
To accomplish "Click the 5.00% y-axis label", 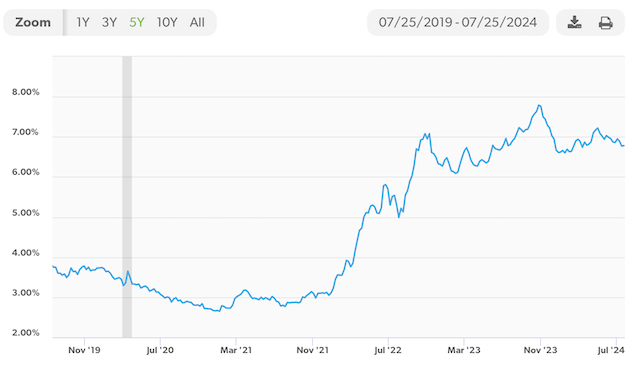I will click(26, 213).
